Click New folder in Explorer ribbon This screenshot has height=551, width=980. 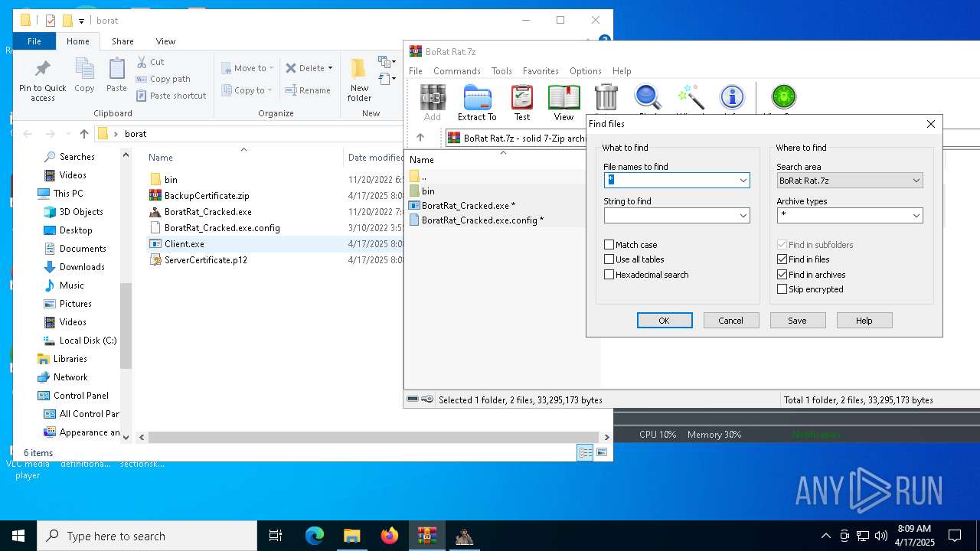359,80
